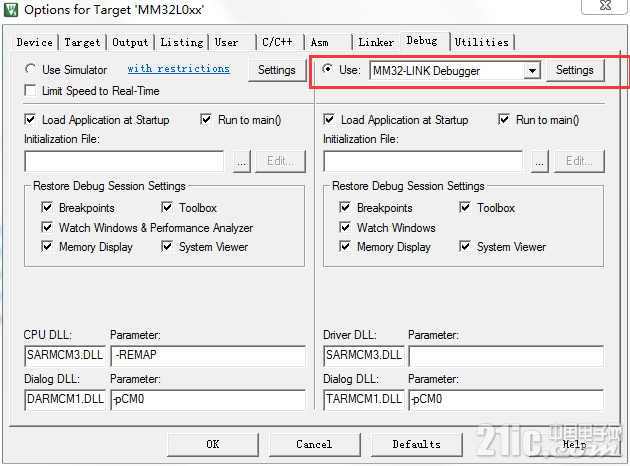Click empty Driver DLL Parameter field
Screen dimensions: 630x466
[506, 356]
